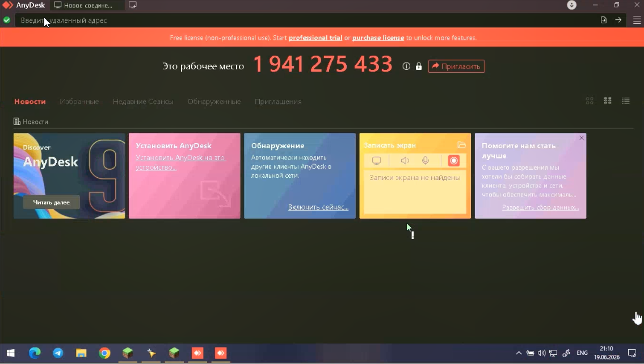
Task: Open Google Chrome from taskbar
Action: click(x=104, y=353)
